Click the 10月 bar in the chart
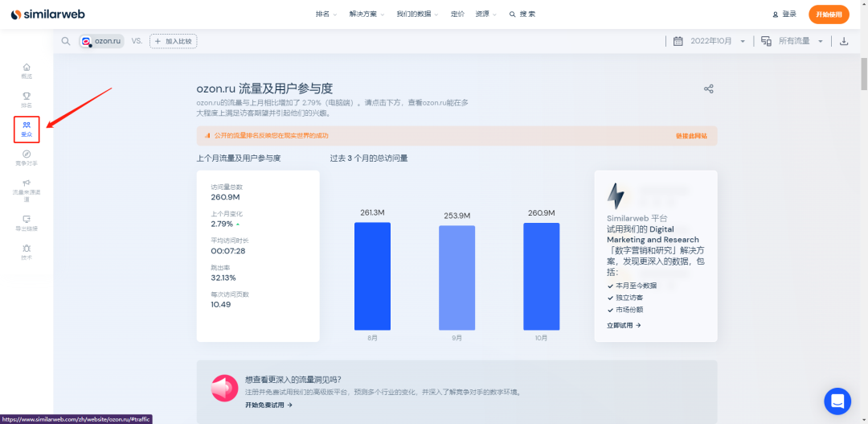The height and width of the screenshot is (424, 868). (542, 276)
